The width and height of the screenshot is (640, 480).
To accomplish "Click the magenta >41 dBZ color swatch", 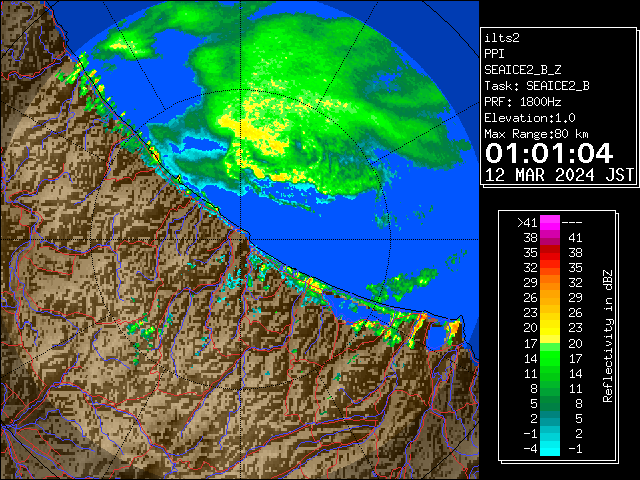I will [550, 222].
